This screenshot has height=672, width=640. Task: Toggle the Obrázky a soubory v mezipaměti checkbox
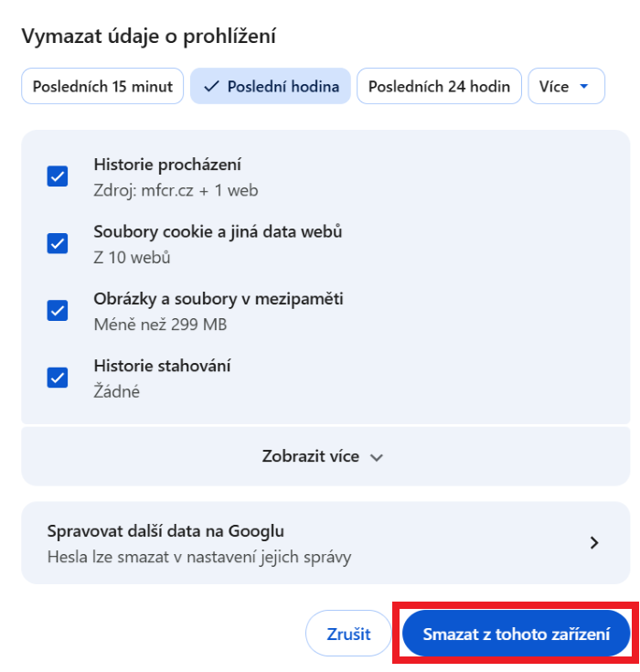(58, 311)
